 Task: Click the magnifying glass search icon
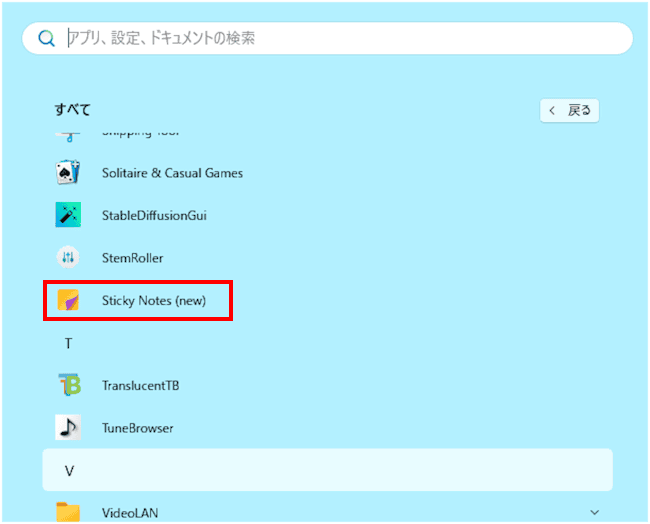(x=46, y=38)
